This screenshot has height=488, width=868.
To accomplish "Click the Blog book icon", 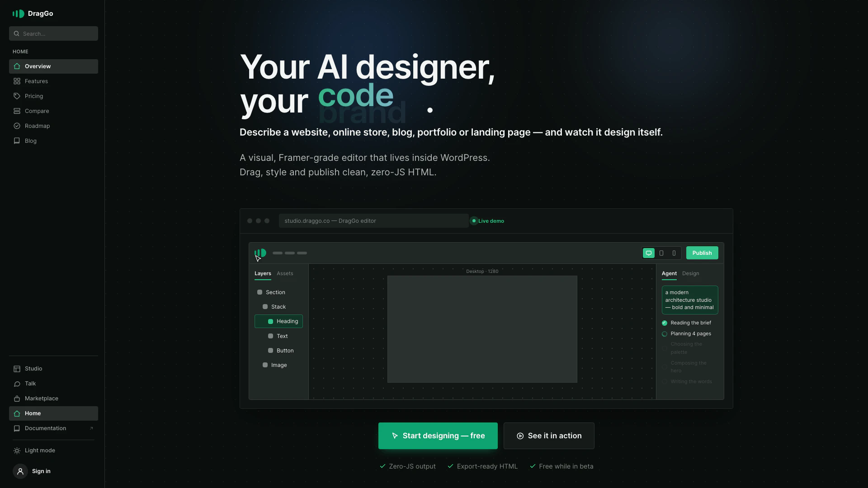I will click(17, 141).
